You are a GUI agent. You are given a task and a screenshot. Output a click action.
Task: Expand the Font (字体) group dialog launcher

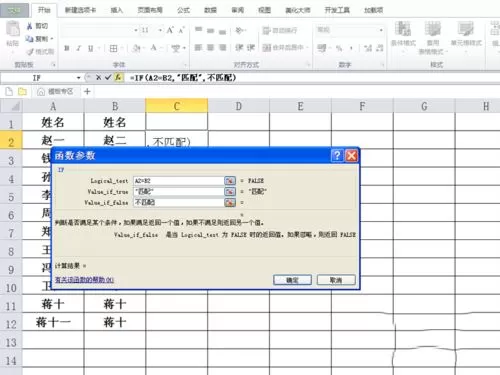(185, 65)
